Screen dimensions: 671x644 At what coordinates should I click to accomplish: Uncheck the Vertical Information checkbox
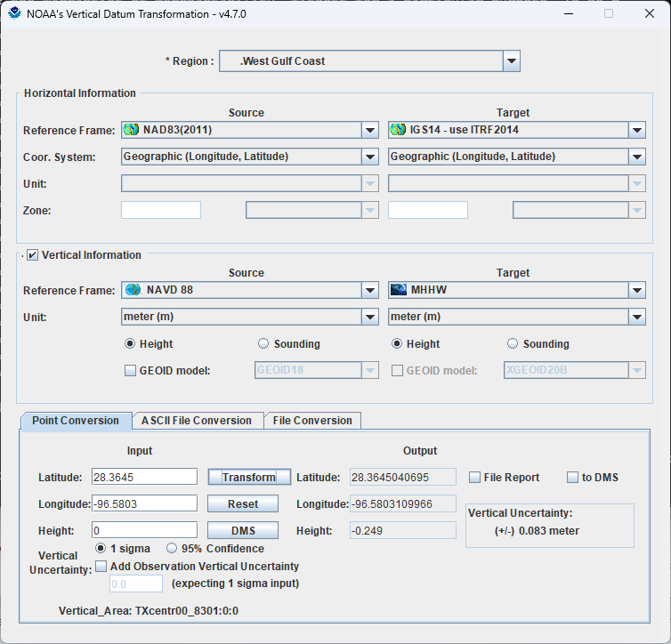pos(33,255)
